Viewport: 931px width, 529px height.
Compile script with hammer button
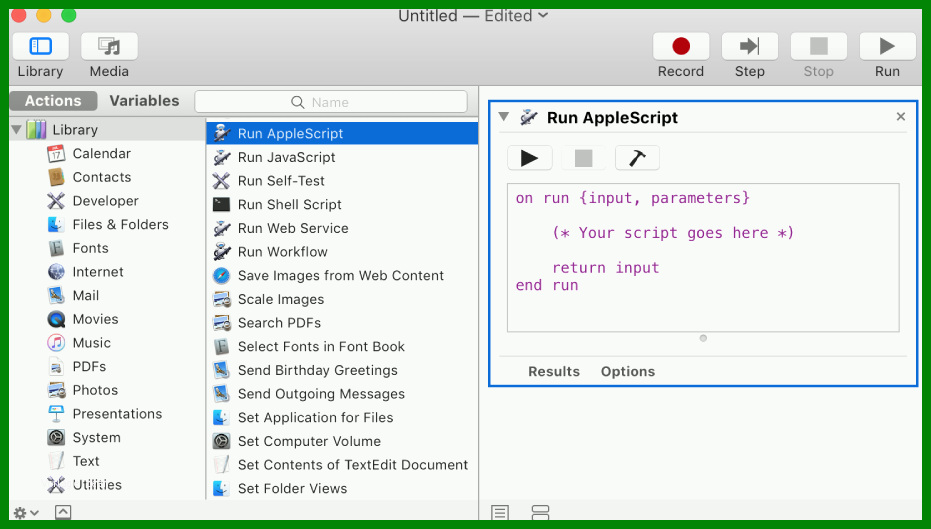(637, 158)
